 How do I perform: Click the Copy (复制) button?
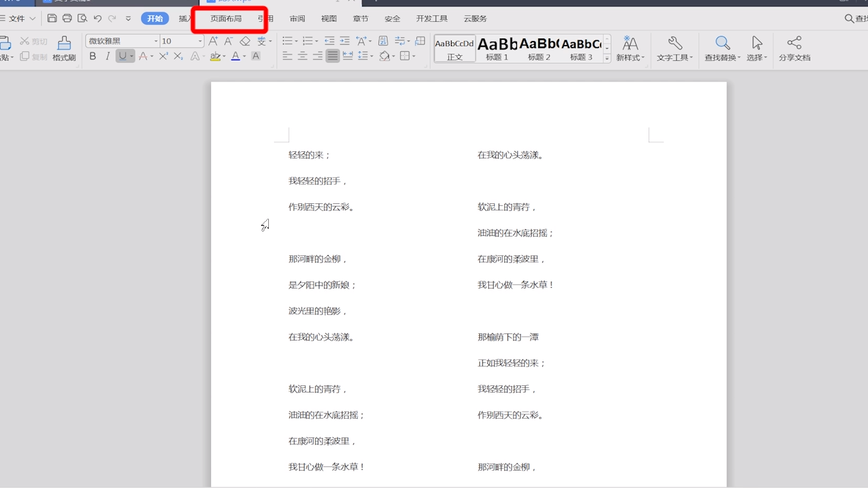pyautogui.click(x=33, y=56)
